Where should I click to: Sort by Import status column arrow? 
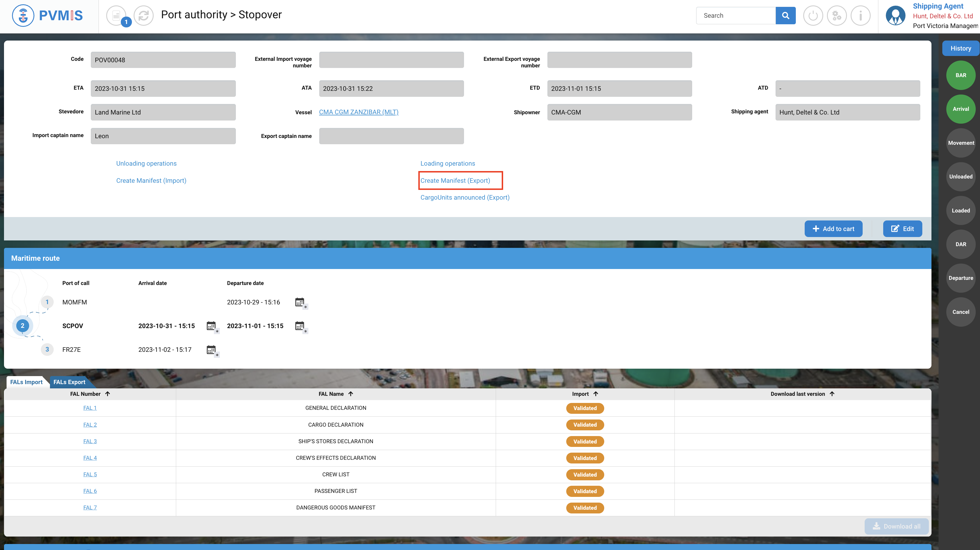coord(596,394)
